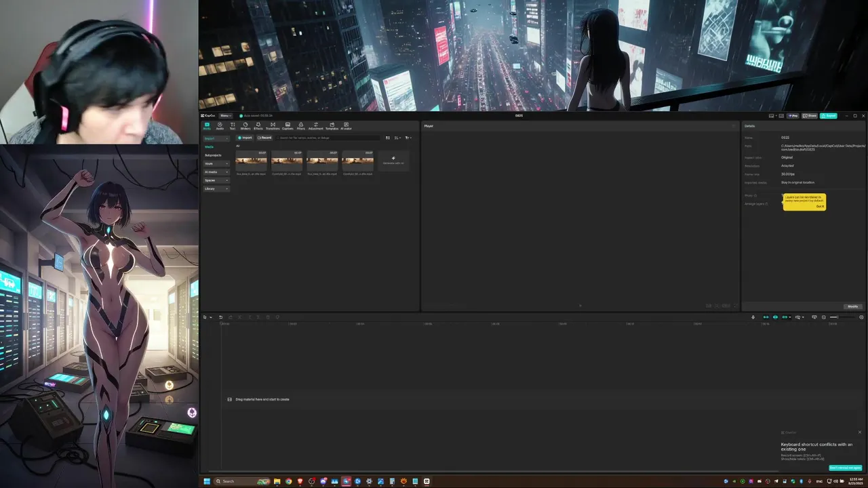Click Got it on yellow tooltip

click(x=820, y=206)
